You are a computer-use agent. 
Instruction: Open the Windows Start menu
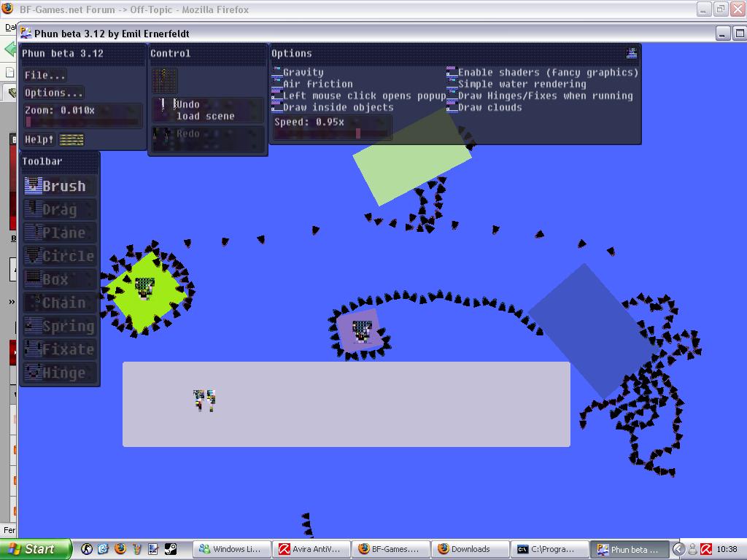pyautogui.click(x=35, y=549)
